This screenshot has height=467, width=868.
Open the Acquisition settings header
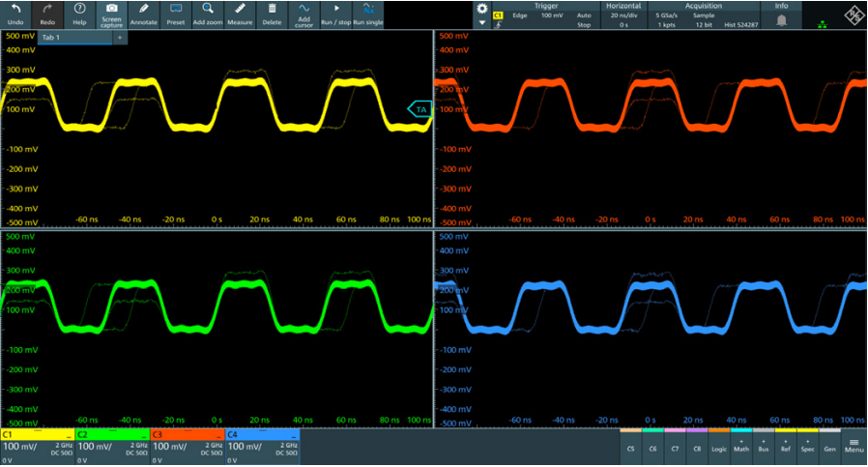point(703,6)
